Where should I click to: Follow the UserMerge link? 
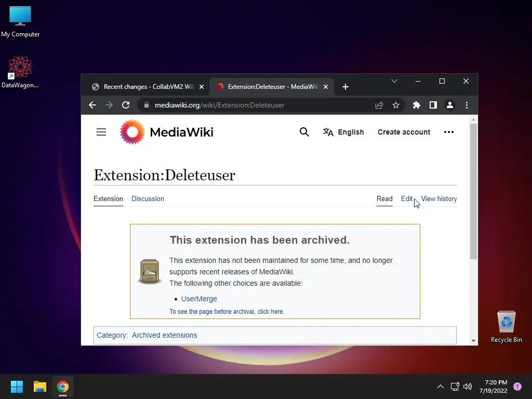[x=199, y=299]
